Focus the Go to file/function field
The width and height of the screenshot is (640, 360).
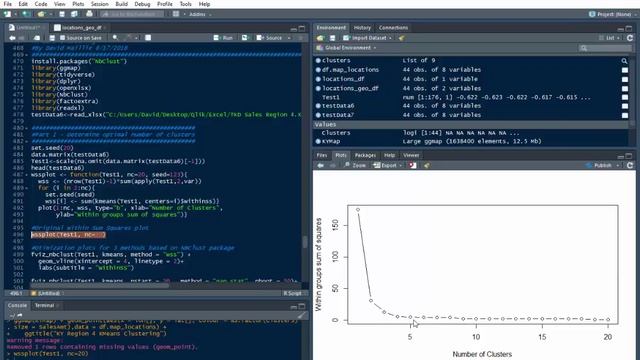132,14
